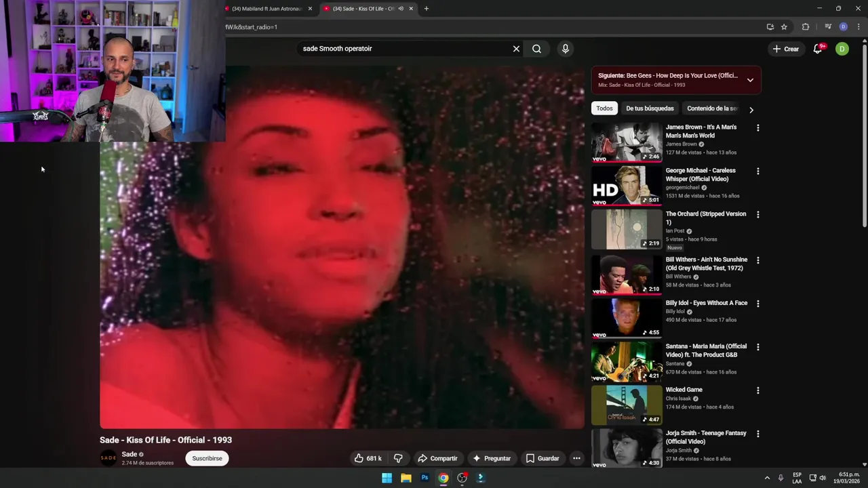The width and height of the screenshot is (868, 488).
Task: Open options for The Orchard video
Action: 758,214
